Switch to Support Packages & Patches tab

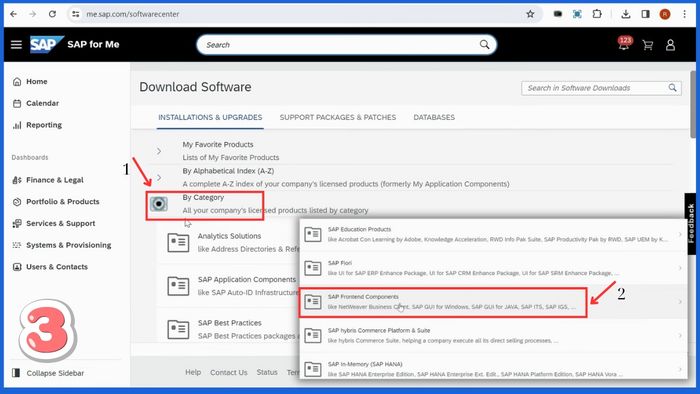(x=338, y=117)
